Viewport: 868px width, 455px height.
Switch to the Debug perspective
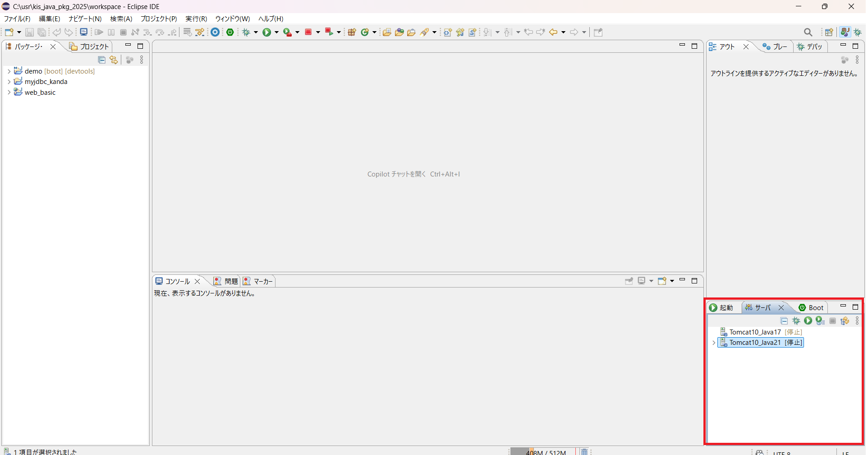[x=858, y=32]
